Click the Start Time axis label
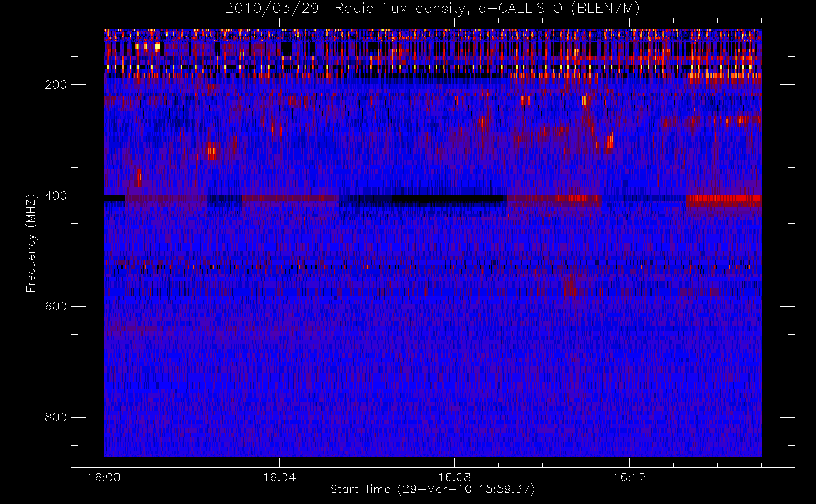The height and width of the screenshot is (504, 816). pyautogui.click(x=433, y=489)
